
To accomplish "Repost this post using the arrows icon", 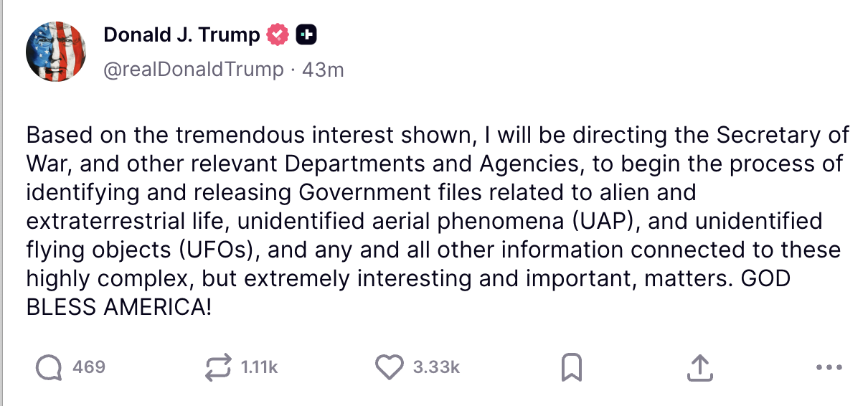I will [217, 368].
